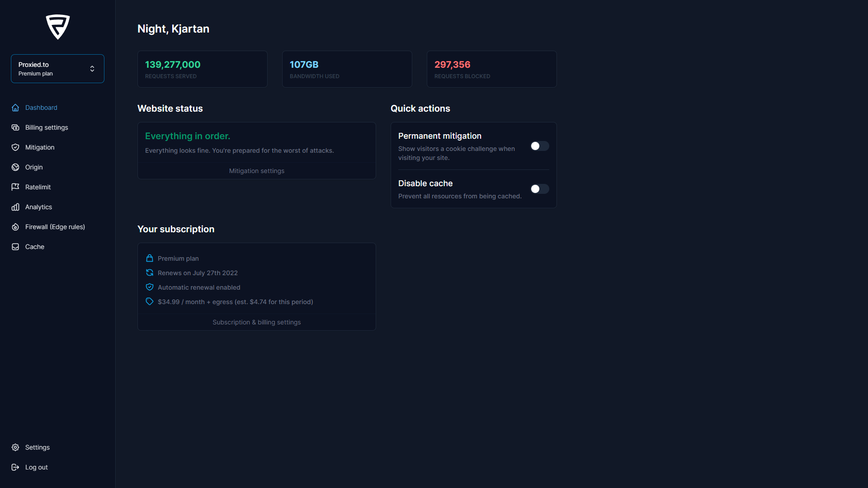Viewport: 868px width, 488px height.
Task: Click the Ratelimit flag icon
Action: tap(15, 187)
